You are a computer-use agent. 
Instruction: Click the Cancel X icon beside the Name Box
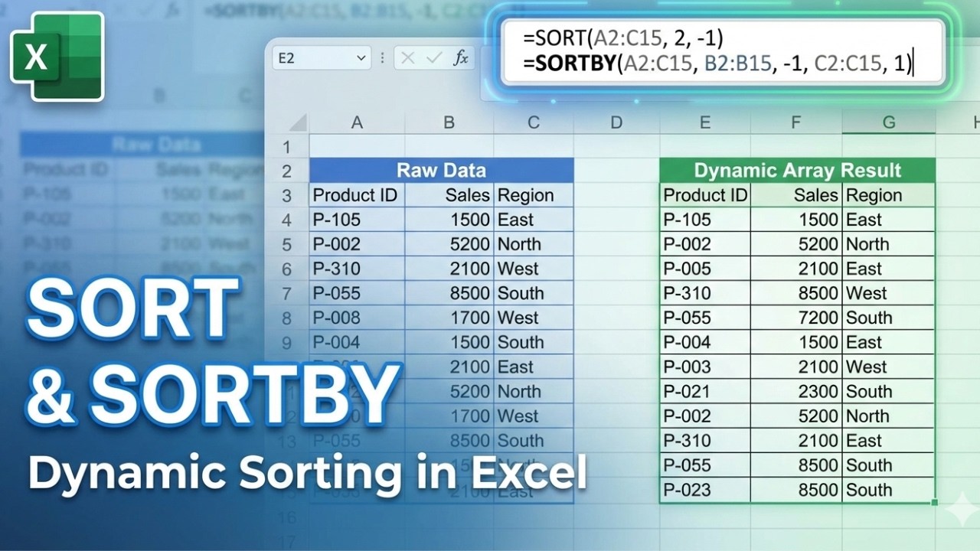[x=408, y=58]
